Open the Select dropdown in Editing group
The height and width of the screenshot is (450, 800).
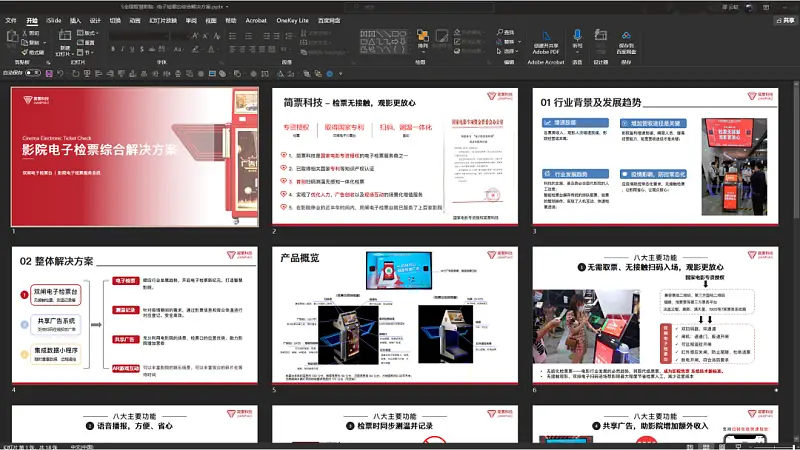point(508,51)
